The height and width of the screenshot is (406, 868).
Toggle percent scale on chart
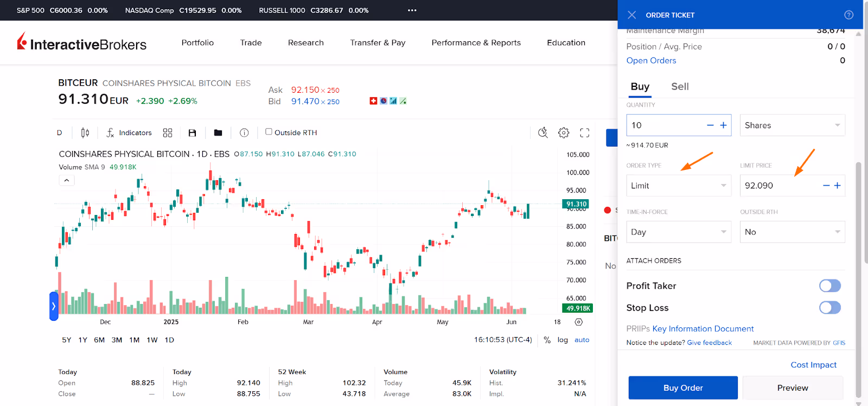pyautogui.click(x=547, y=340)
